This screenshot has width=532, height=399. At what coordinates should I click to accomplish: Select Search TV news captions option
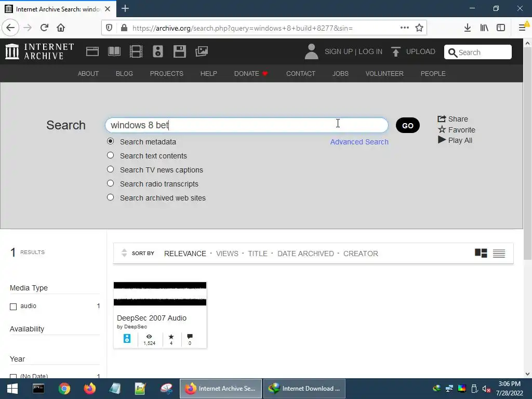click(110, 169)
